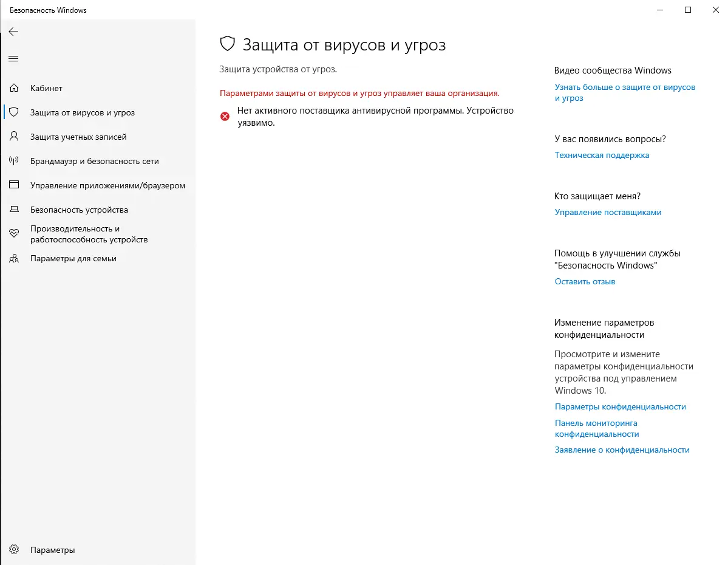The width and height of the screenshot is (728, 565).
Task: Click the account protection person icon
Action: tap(14, 137)
